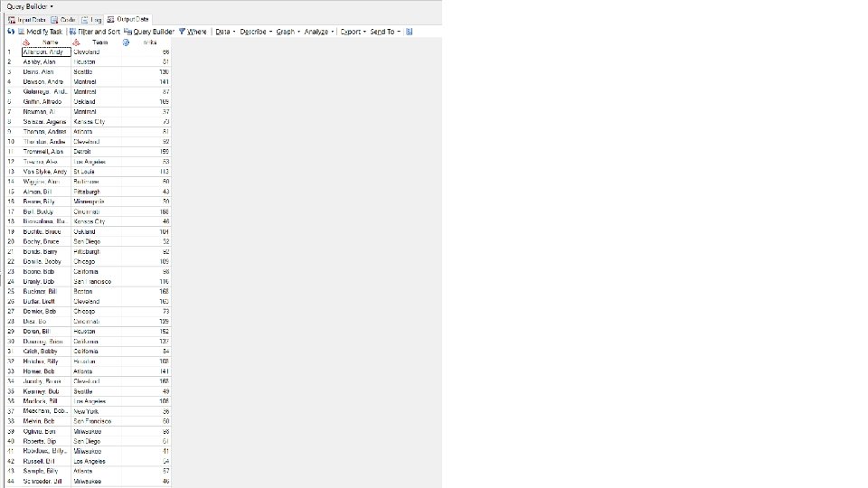
Task: Expand the Describe dropdown menu
Action: coord(256,32)
